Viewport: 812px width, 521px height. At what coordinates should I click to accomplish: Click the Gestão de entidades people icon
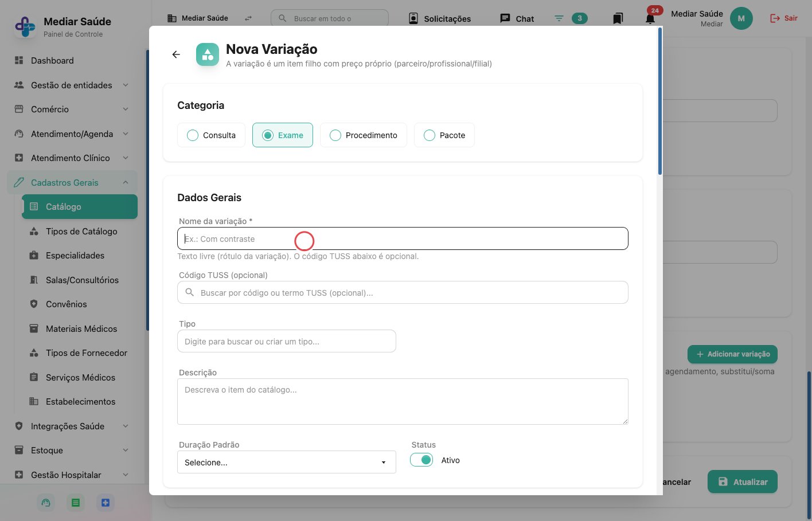19,85
